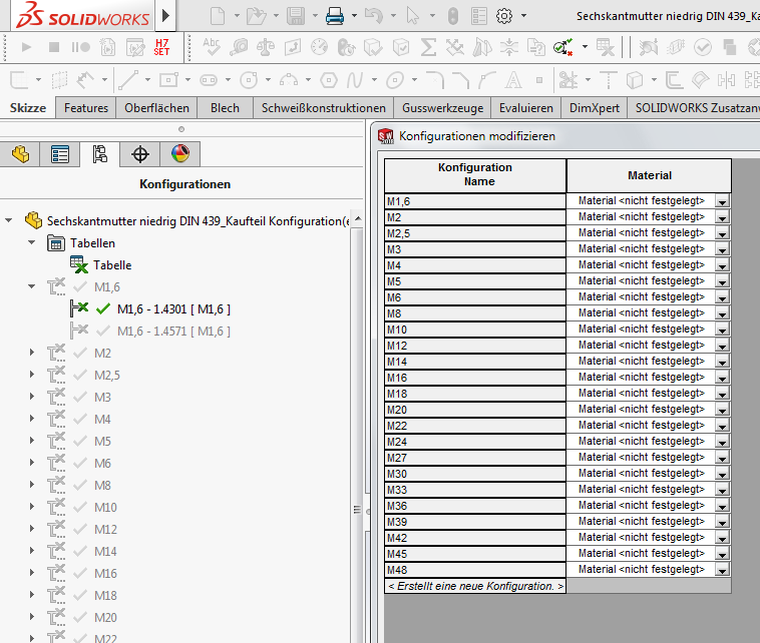Click Erstellt eine neue Konfiguration cell
This screenshot has width=760, height=643.
coord(475,586)
